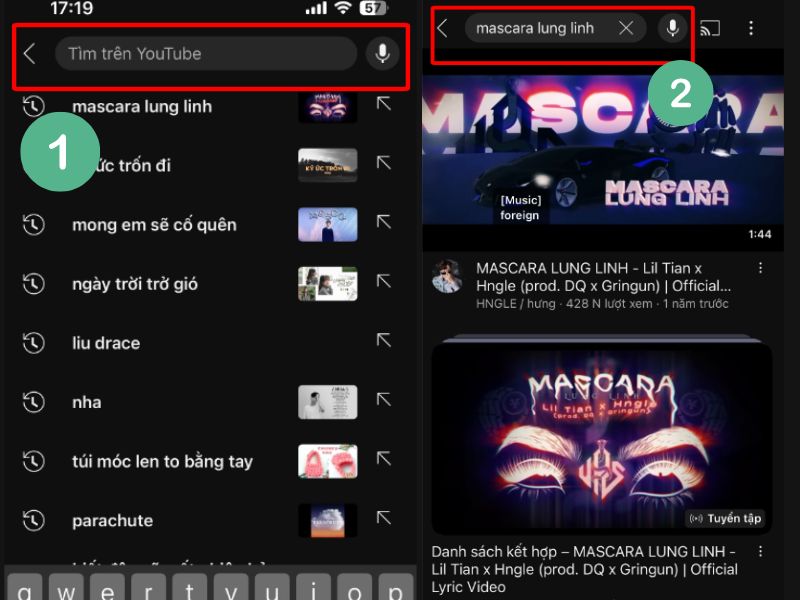This screenshot has width=800, height=600.
Task: Insert 'parachute' suggestion using arrow icon
Action: (383, 518)
